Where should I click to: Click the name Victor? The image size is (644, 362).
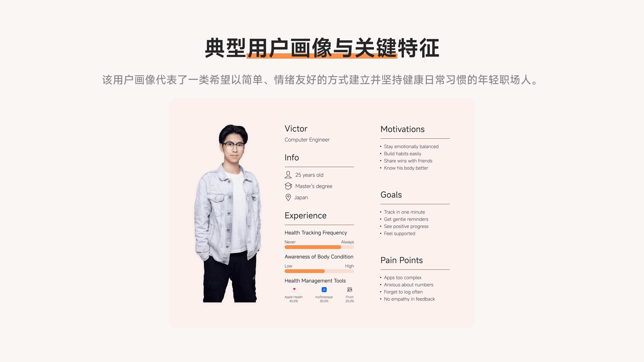coord(296,129)
